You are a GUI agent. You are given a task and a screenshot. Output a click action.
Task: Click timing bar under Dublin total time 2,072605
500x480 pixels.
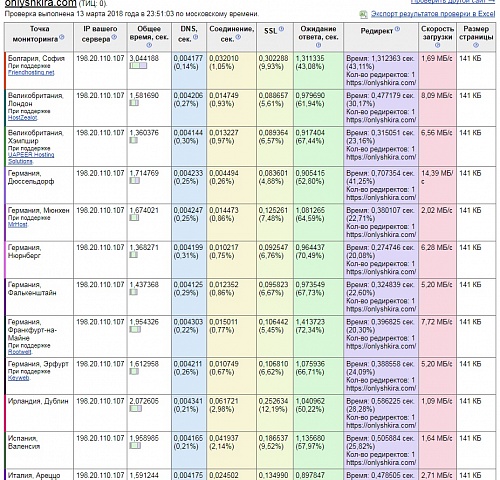pos(136,408)
